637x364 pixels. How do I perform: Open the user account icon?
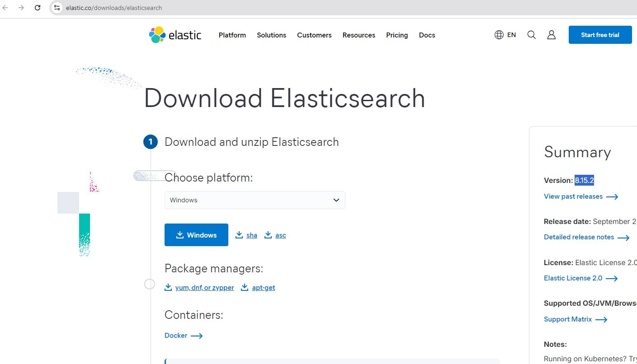coord(551,35)
